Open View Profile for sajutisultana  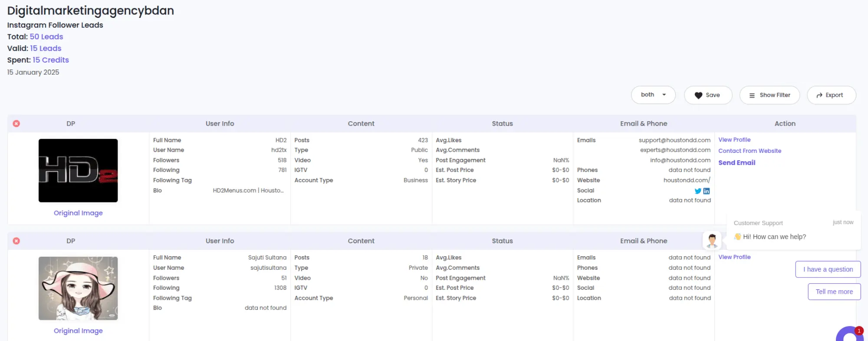[x=734, y=257]
